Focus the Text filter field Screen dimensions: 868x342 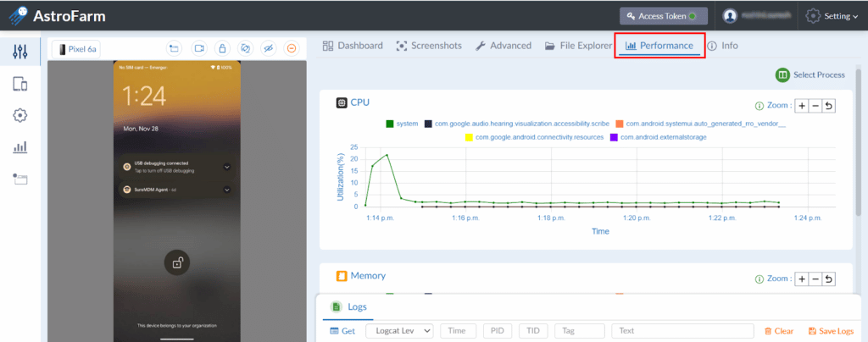pyautogui.click(x=682, y=331)
